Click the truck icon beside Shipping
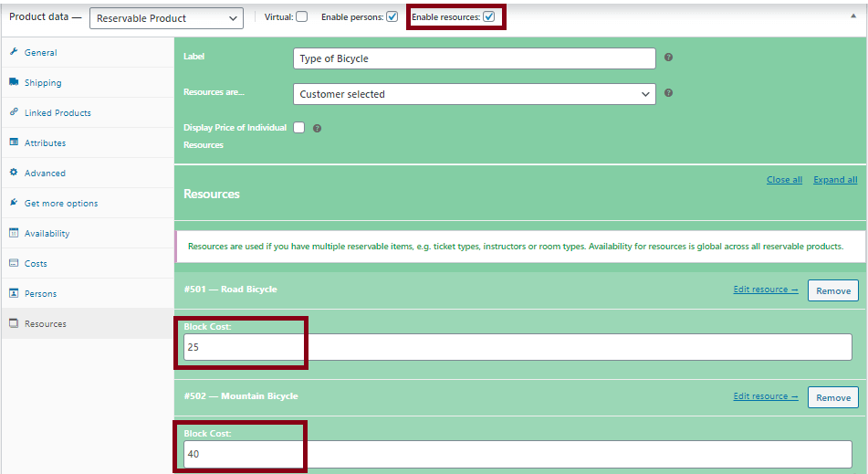 point(14,82)
